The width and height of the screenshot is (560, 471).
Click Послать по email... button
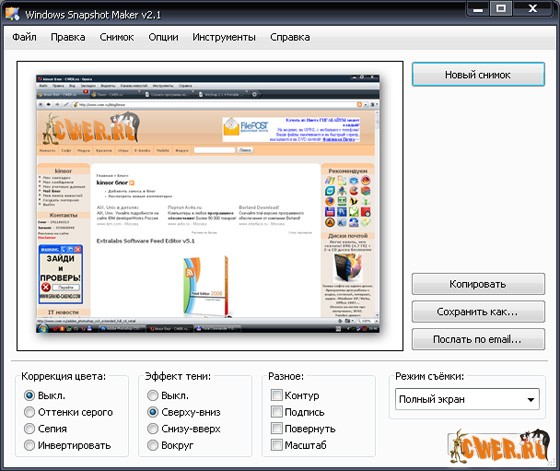pyautogui.click(x=478, y=339)
